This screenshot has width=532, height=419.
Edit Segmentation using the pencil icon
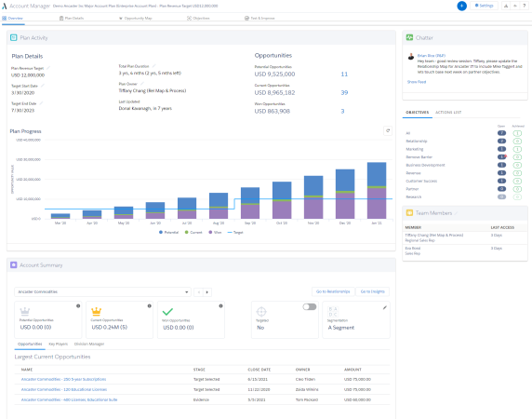point(384,307)
